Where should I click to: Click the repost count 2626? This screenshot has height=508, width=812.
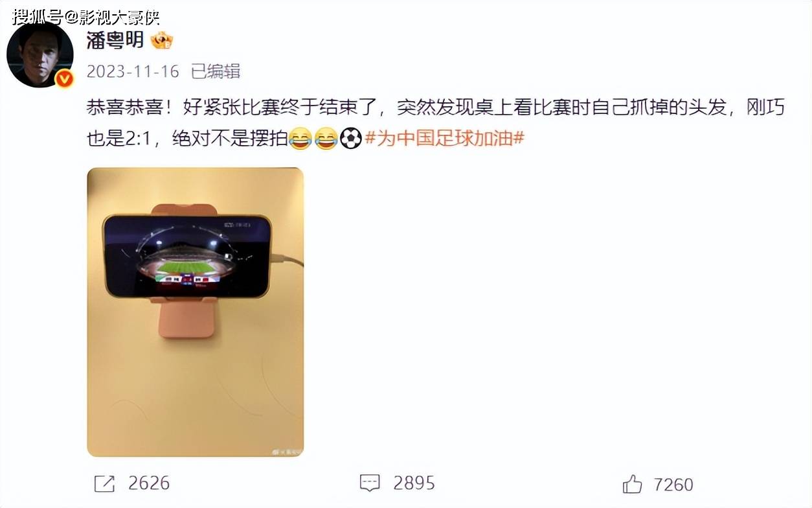coord(149,483)
